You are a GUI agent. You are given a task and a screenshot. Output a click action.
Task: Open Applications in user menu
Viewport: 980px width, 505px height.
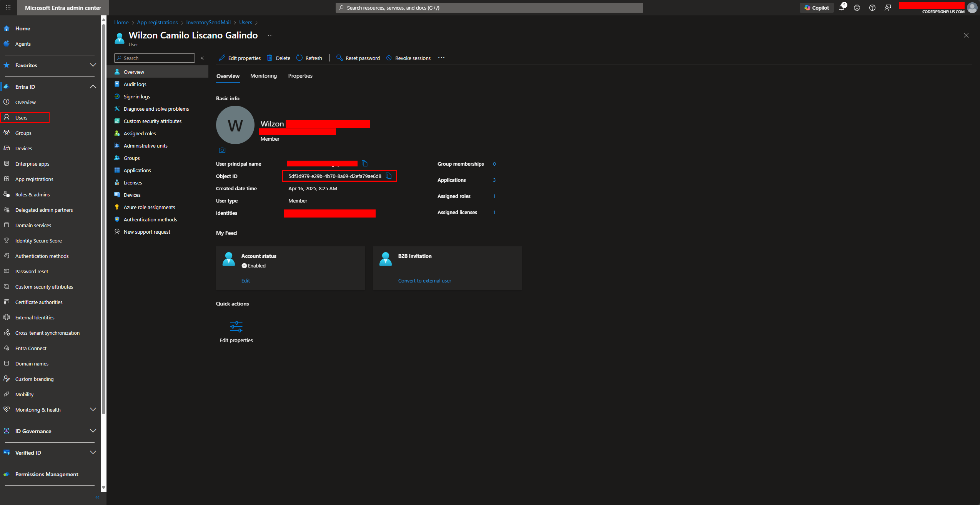137,170
